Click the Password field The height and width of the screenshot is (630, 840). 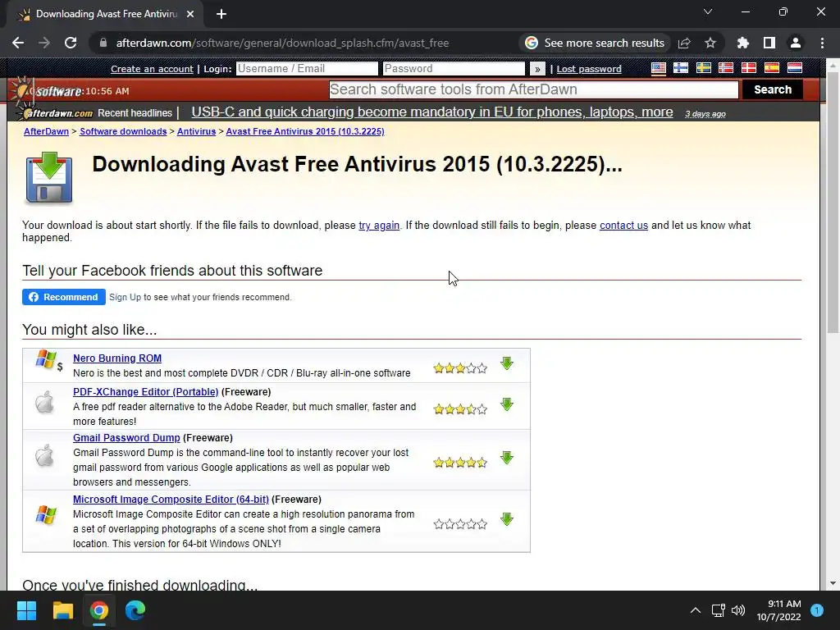click(454, 69)
